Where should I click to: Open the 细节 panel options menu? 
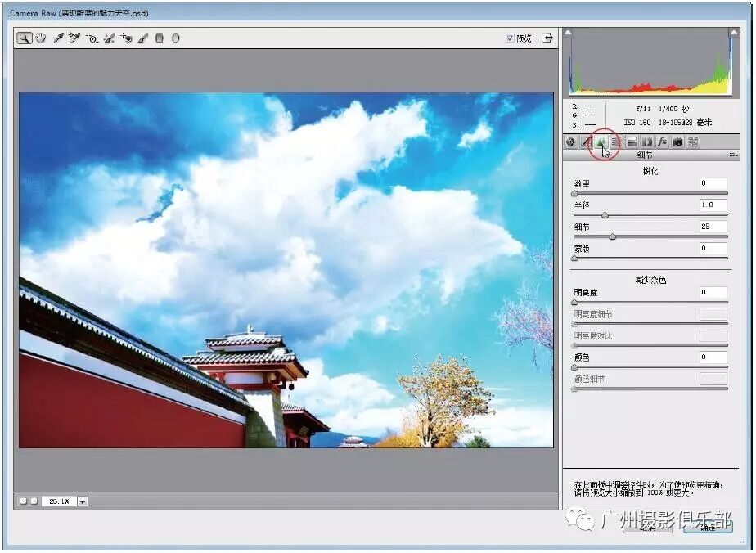tap(733, 155)
